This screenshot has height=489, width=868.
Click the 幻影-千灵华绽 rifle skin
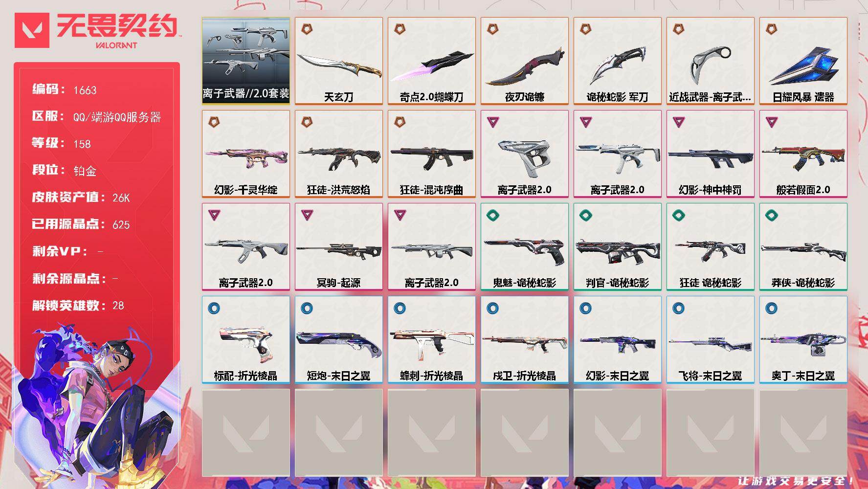246,154
